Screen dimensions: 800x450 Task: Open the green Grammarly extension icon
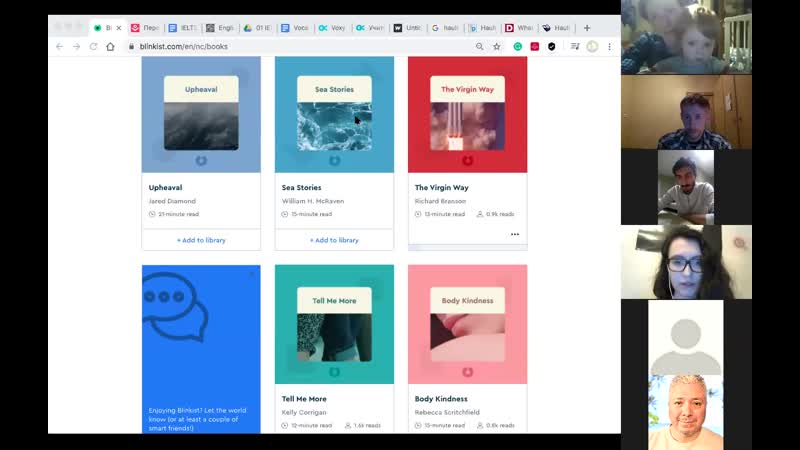point(517,46)
